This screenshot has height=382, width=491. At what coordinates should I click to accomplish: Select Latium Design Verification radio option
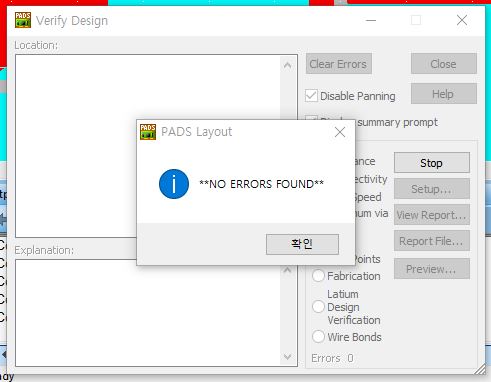[318, 307]
